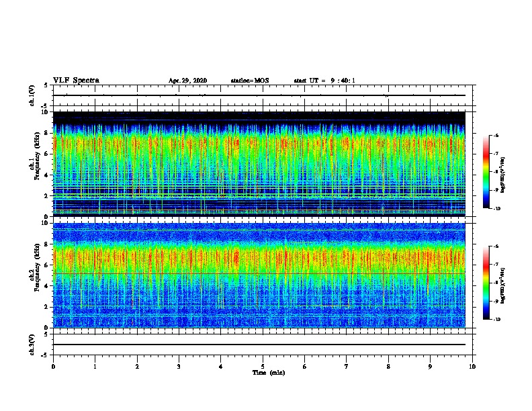Screen dimensions: 532x411
Task: Click the "-6" tick on ch.2 colorbar
Action: pyautogui.click(x=496, y=246)
